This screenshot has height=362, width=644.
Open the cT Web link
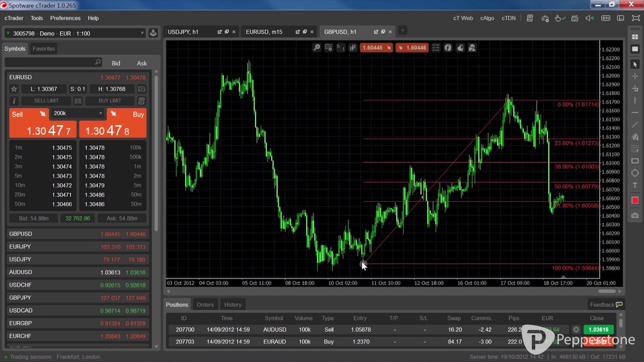coord(463,18)
